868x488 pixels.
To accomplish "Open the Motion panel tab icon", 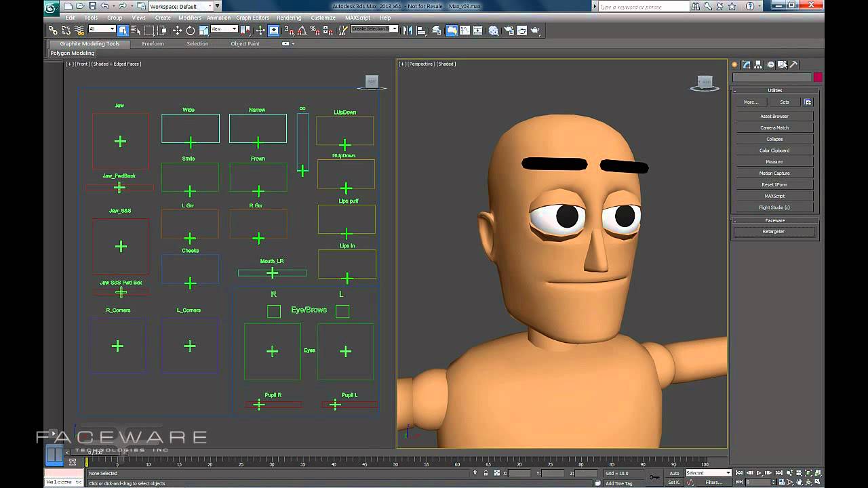I will pos(770,64).
